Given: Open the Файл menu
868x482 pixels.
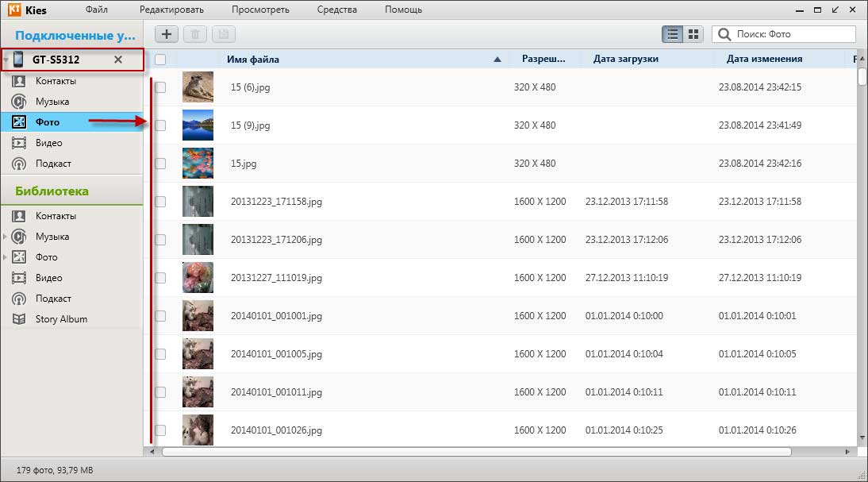Looking at the screenshot, I should (x=97, y=10).
